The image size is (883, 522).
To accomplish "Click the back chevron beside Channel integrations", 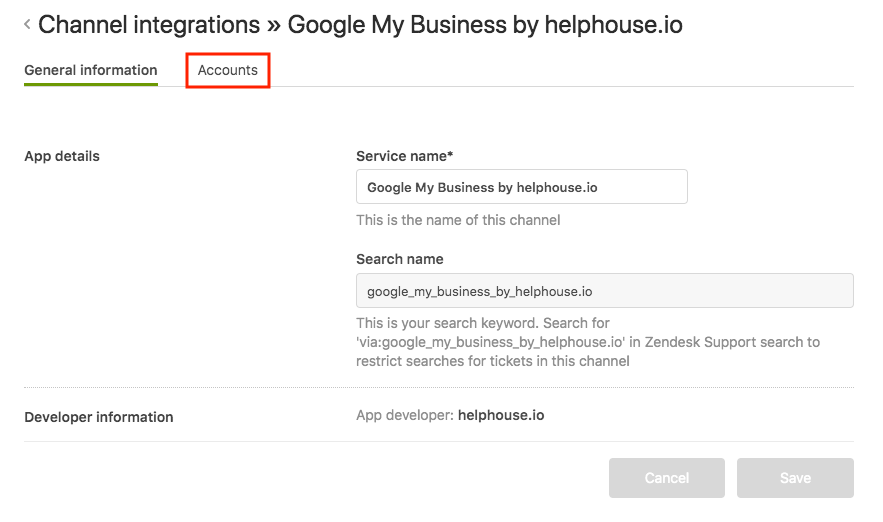I will pos(27,24).
